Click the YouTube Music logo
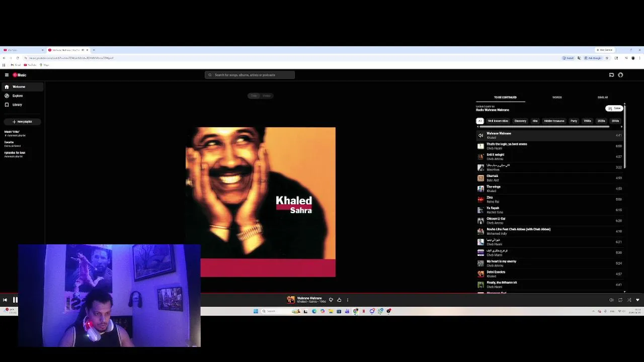 [20, 75]
